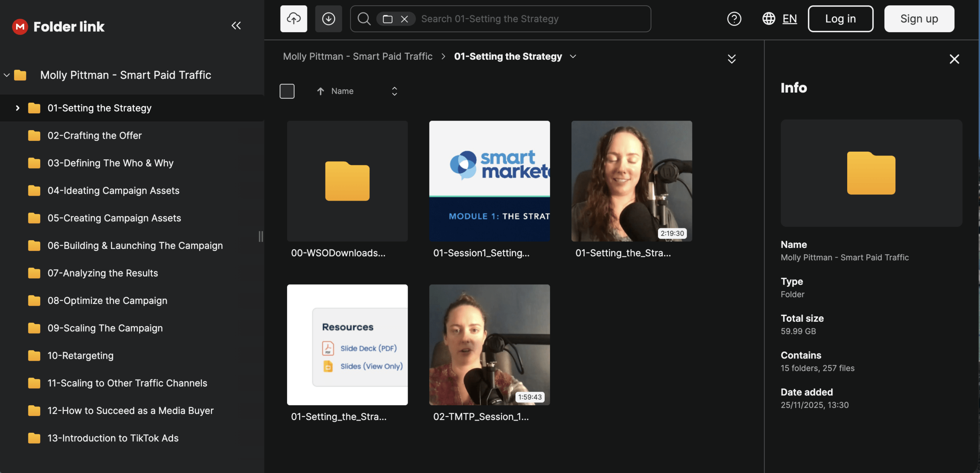The image size is (980, 473).
Task: Click the Log in button
Action: 840,19
